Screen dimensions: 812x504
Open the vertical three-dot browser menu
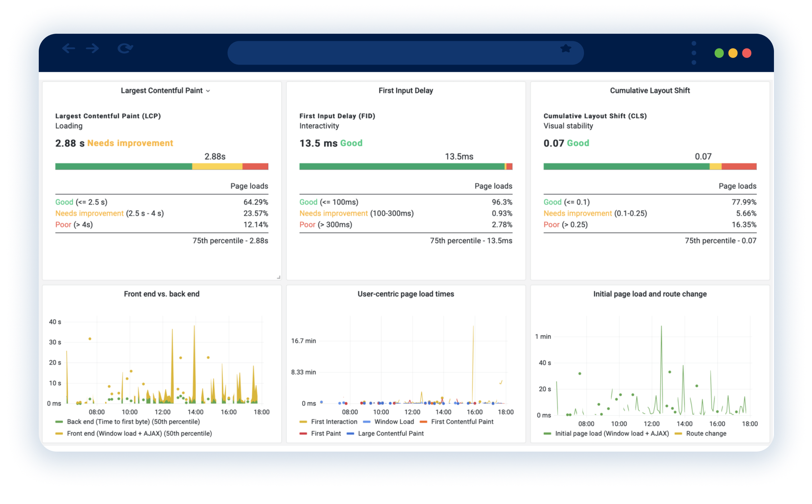[x=694, y=53]
